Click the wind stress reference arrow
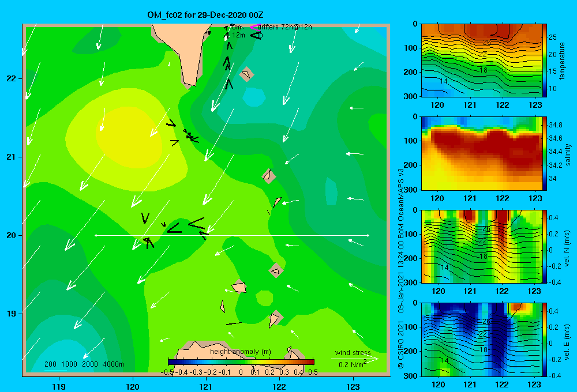 tap(354, 359)
